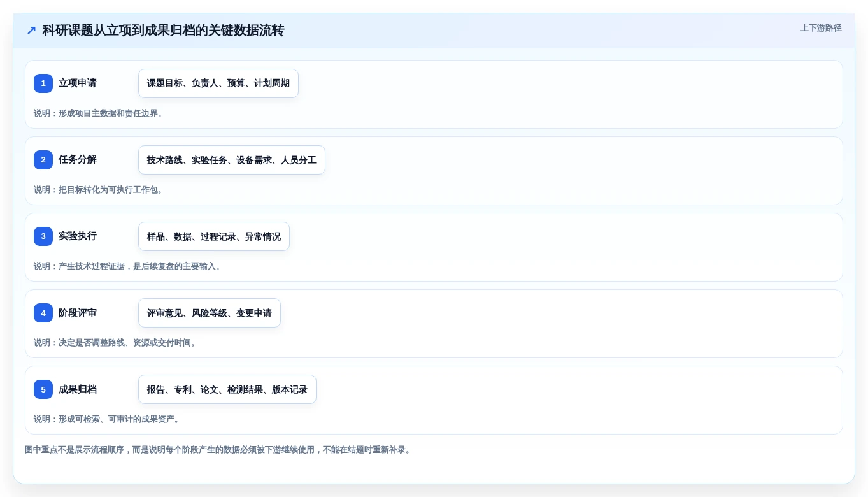Select the 成果归档 step name
The height and width of the screenshot is (497, 868).
coord(78,389)
